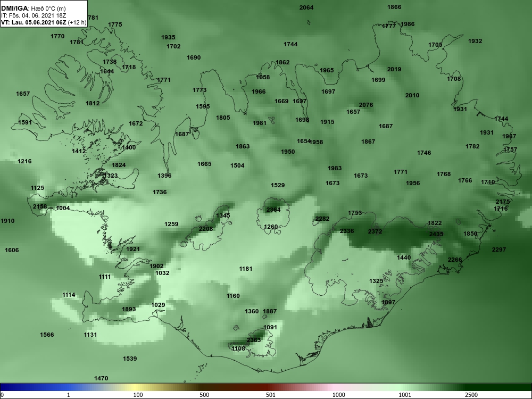Select the initial time line 'IT: Fös. 04. 06. 2021 18Z'
532x399 pixels.
(33, 15)
